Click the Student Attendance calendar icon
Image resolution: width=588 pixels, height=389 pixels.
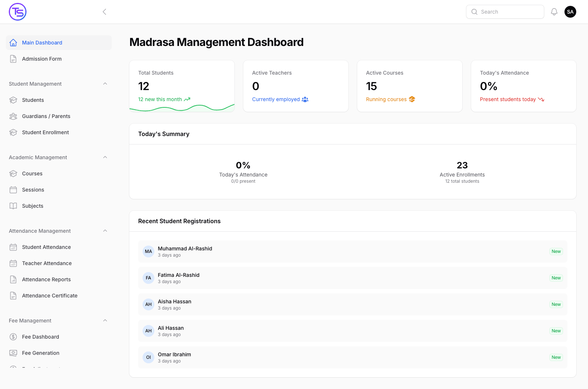pos(13,247)
